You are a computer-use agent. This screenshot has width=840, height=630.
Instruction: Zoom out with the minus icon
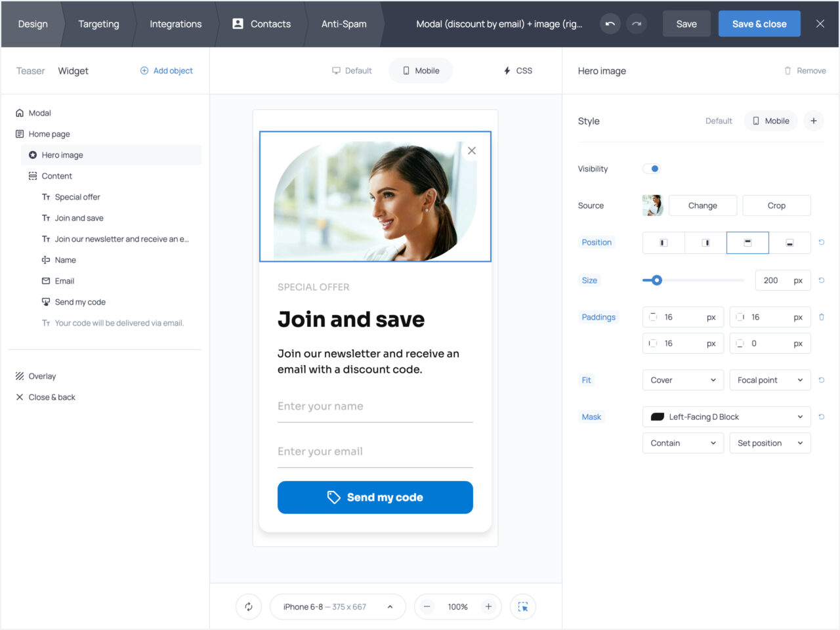click(x=427, y=607)
